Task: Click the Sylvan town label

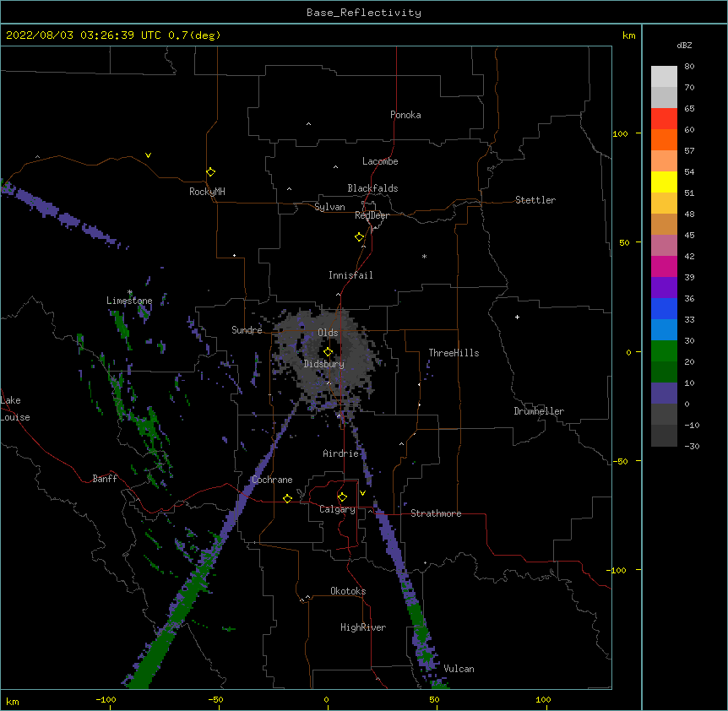Action: pos(329,207)
